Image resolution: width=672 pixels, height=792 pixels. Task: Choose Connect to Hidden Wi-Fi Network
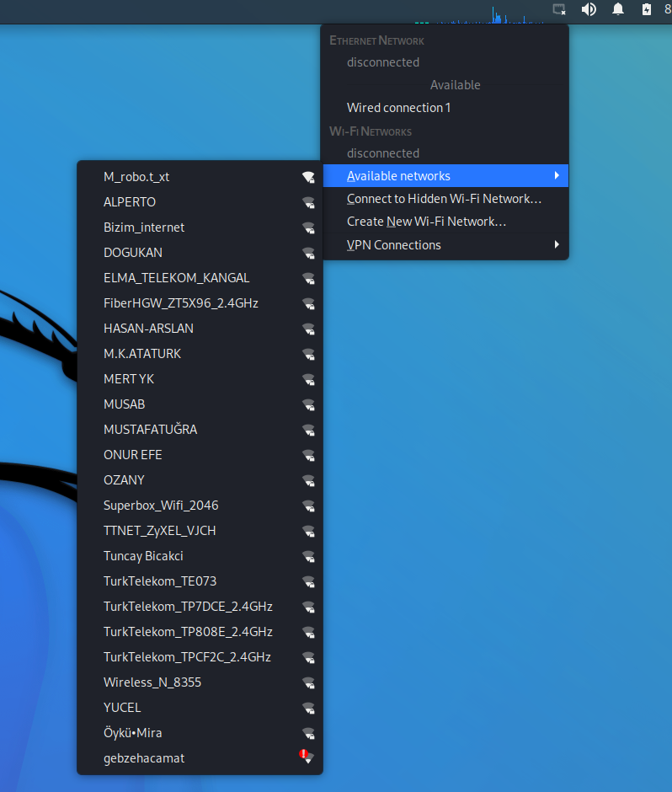pos(445,199)
